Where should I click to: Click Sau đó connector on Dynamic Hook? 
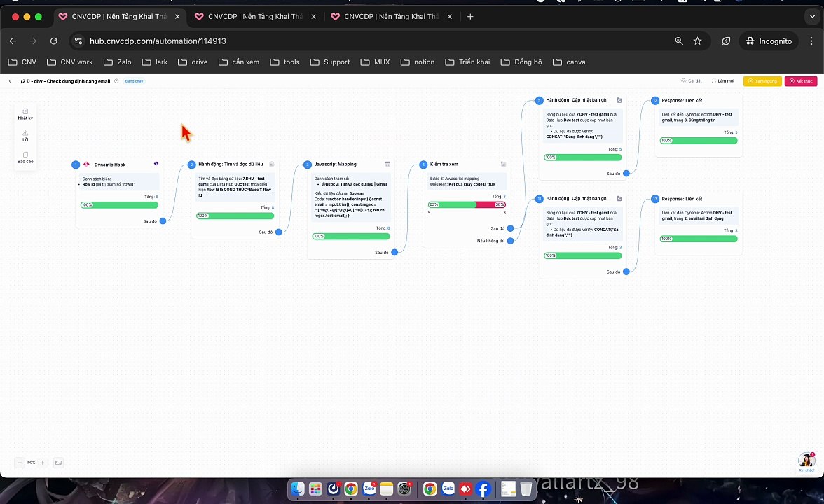click(163, 221)
